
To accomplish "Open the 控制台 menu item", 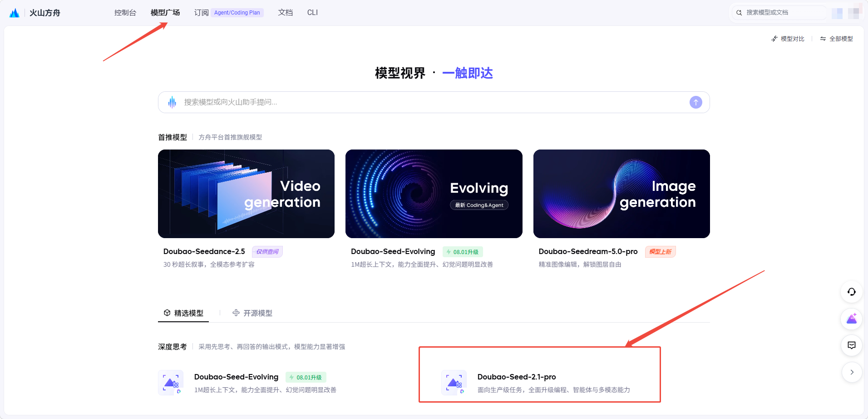I will tap(125, 13).
